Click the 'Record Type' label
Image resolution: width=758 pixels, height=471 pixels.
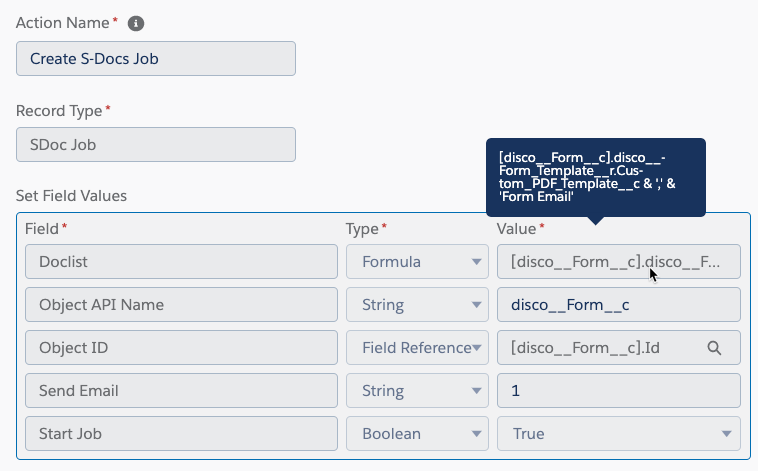tap(59, 111)
